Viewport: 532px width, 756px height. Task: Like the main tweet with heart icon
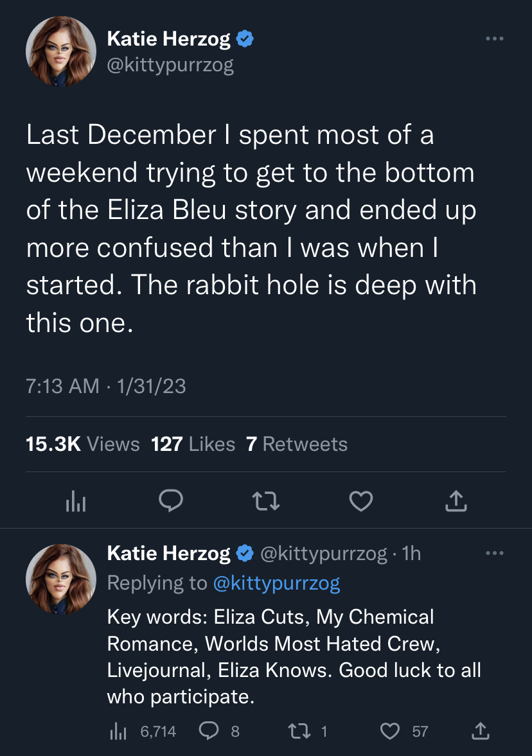click(x=361, y=501)
